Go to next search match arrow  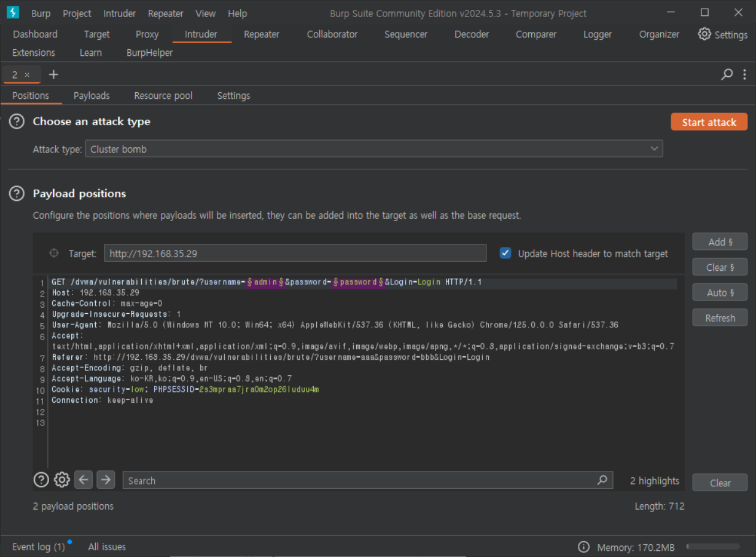click(x=106, y=480)
